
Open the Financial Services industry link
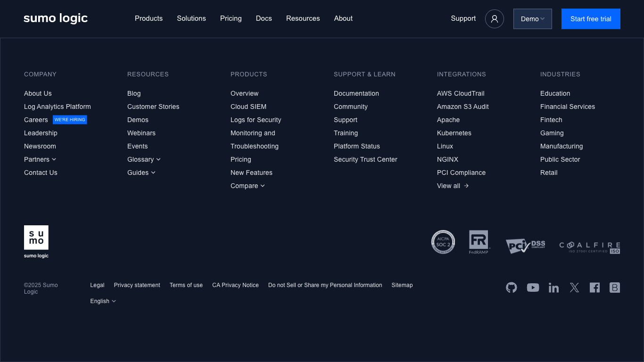[568, 107]
